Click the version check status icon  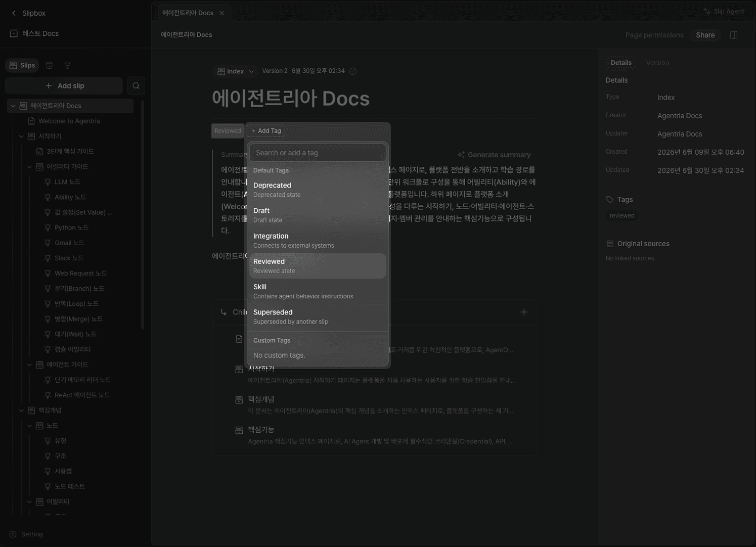point(353,71)
